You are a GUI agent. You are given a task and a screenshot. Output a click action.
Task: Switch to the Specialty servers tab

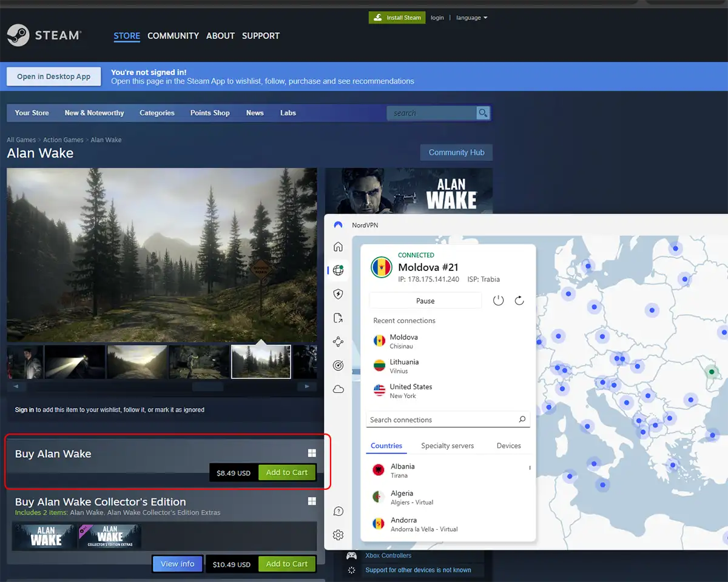pos(448,445)
